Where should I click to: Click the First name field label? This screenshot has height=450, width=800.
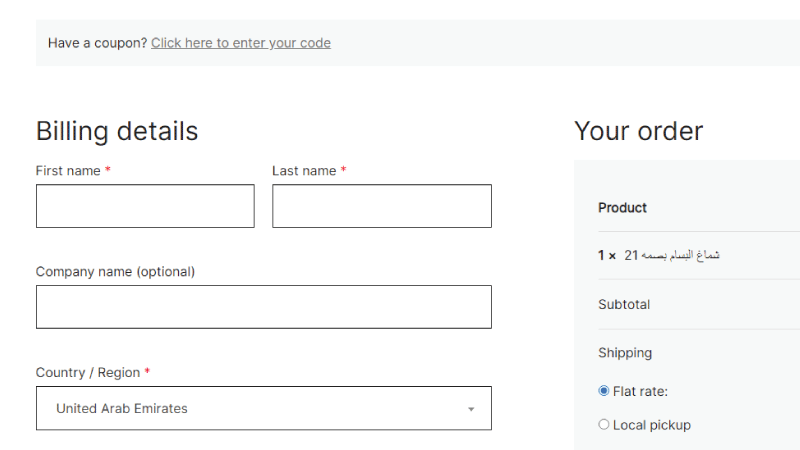pyautogui.click(x=68, y=171)
